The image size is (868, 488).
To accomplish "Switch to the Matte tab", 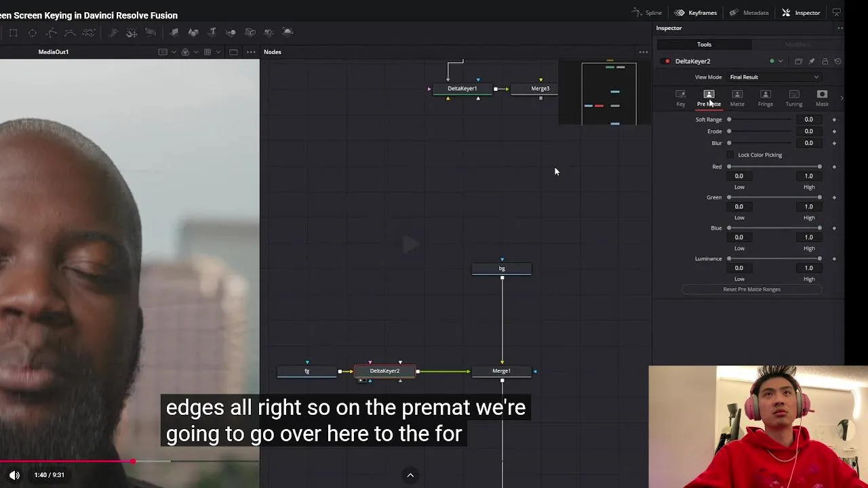I will coord(737,99).
